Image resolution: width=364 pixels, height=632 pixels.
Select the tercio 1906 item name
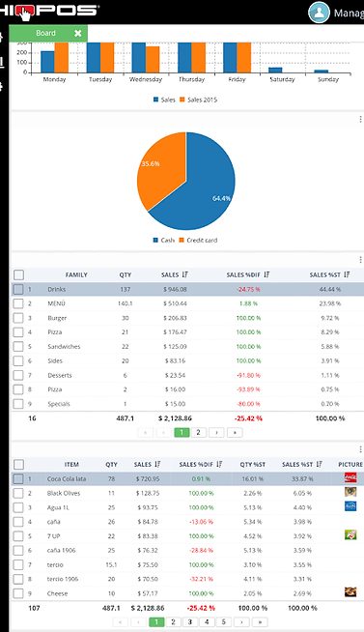tap(63, 579)
